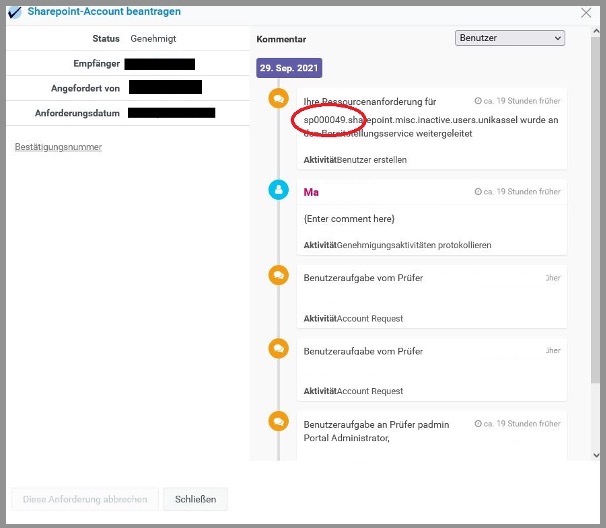This screenshot has height=528, width=606.
Task: Click clock icon in padmin entry timestamp
Action: [x=477, y=424]
